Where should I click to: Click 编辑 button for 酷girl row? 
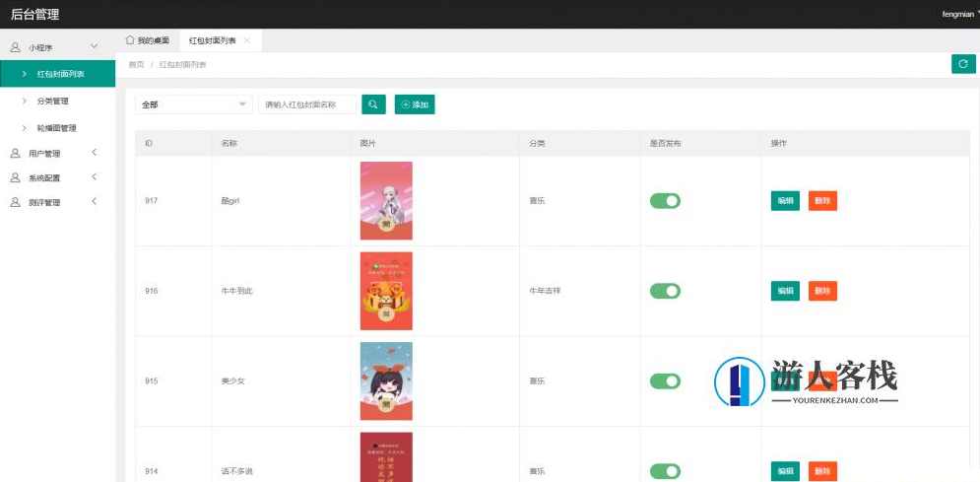pyautogui.click(x=785, y=201)
